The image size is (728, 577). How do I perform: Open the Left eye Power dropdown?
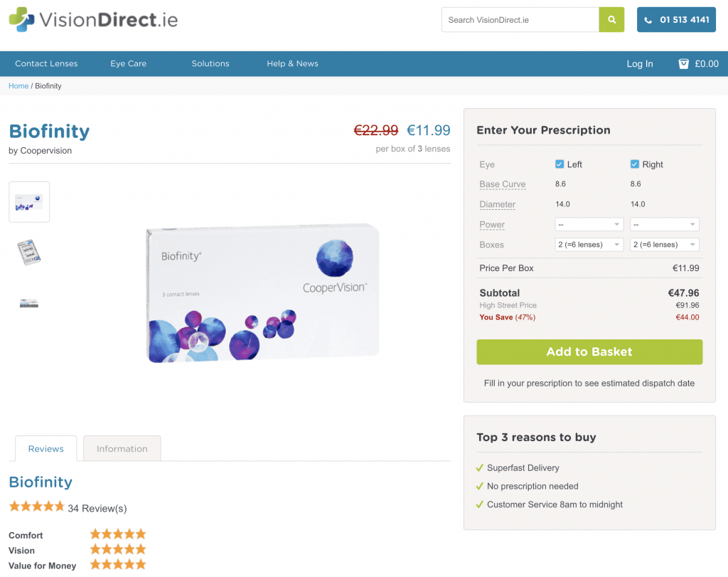589,224
